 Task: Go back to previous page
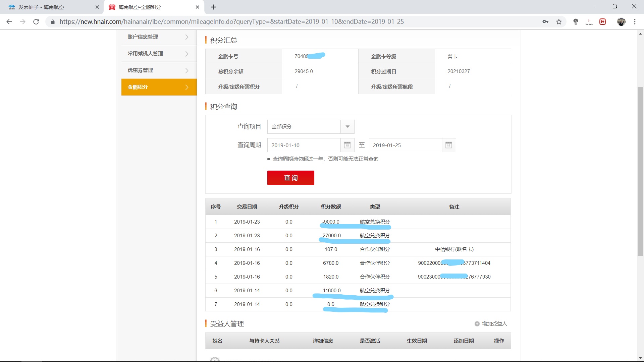9,22
